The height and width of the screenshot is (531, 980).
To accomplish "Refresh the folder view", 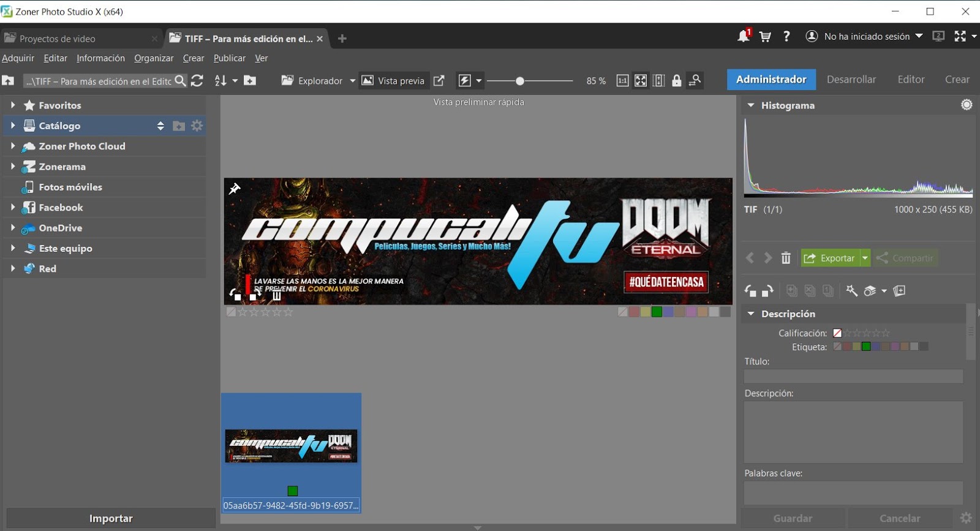I will [197, 81].
